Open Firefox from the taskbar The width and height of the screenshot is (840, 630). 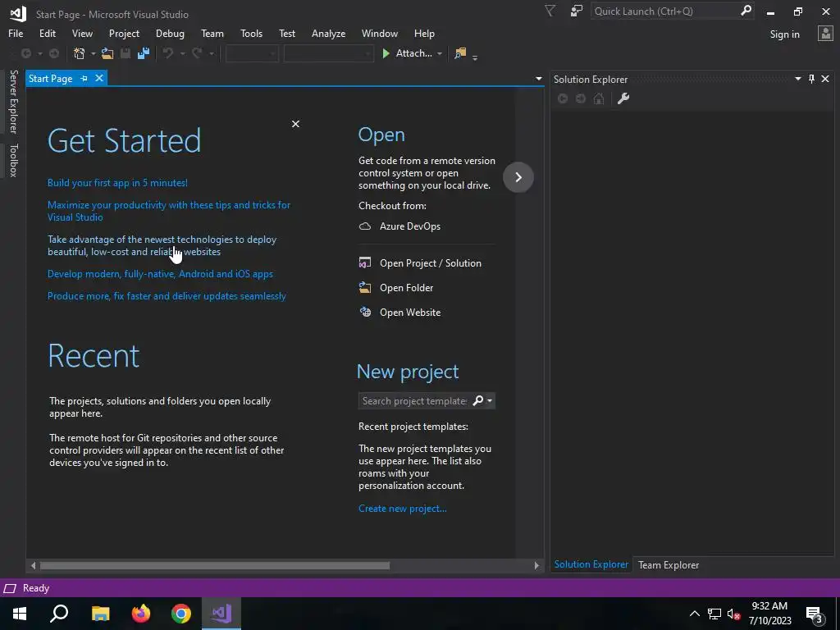tap(141, 614)
